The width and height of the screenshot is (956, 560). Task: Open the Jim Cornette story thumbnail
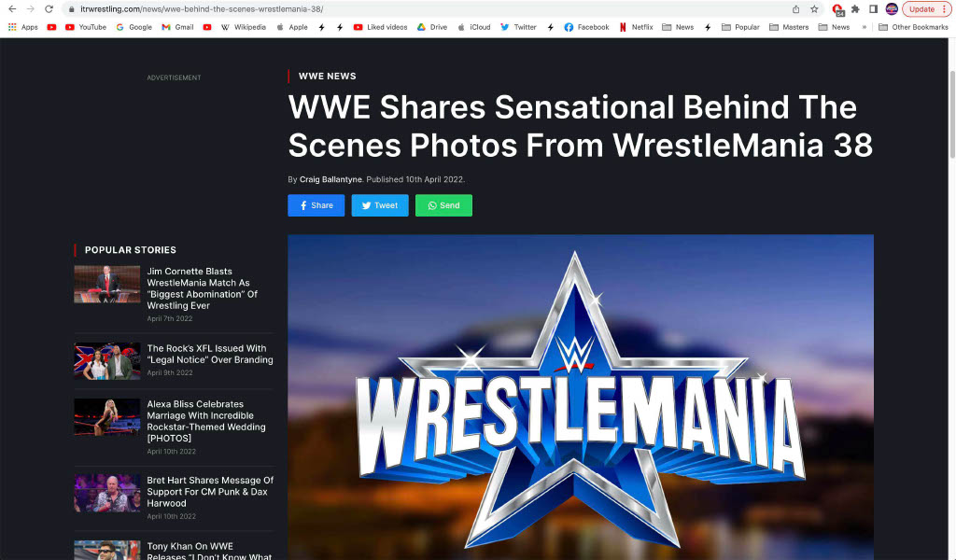click(107, 284)
